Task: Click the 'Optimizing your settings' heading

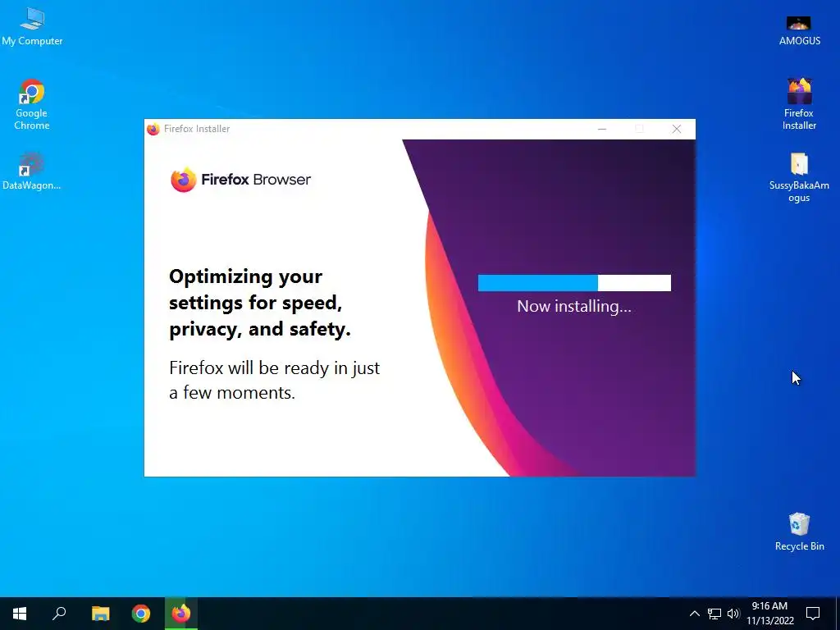Action: click(x=260, y=304)
